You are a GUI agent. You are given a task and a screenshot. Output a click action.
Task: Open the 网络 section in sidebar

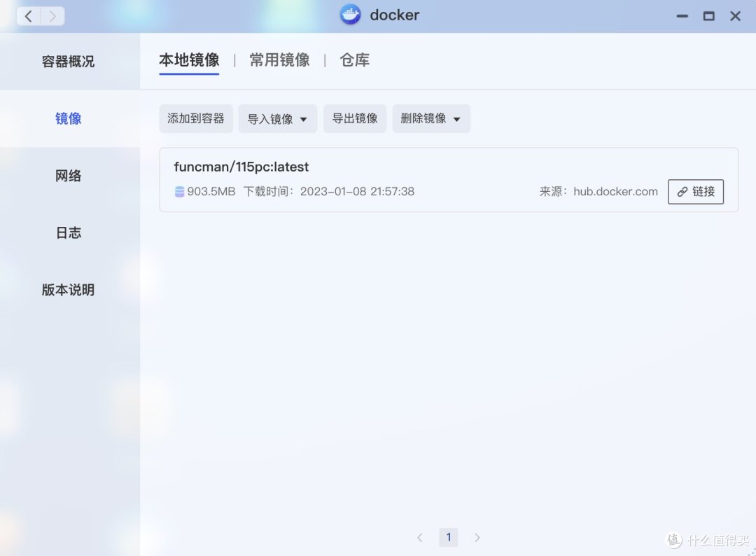[67, 176]
